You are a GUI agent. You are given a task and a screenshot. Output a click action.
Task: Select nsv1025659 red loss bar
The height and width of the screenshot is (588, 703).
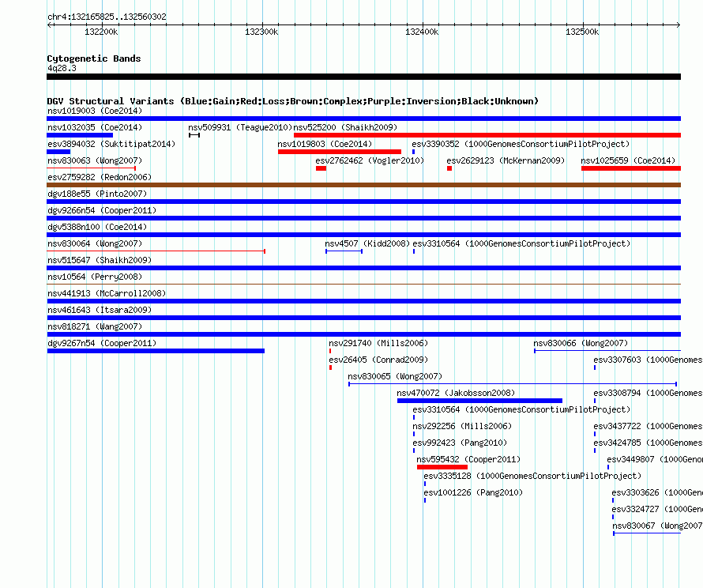pos(631,168)
